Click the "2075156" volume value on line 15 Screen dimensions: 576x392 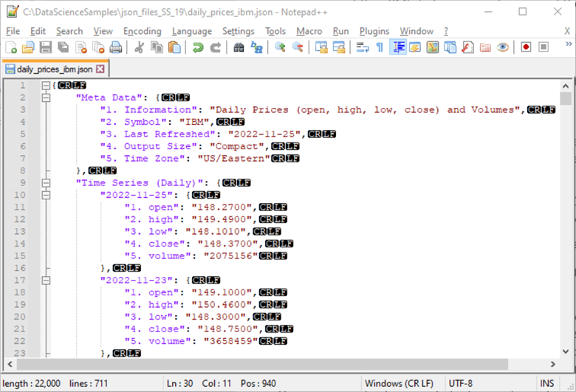click(231, 256)
